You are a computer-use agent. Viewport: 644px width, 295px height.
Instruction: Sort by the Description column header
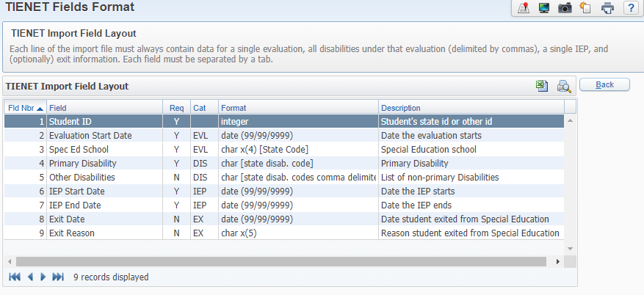pos(470,107)
